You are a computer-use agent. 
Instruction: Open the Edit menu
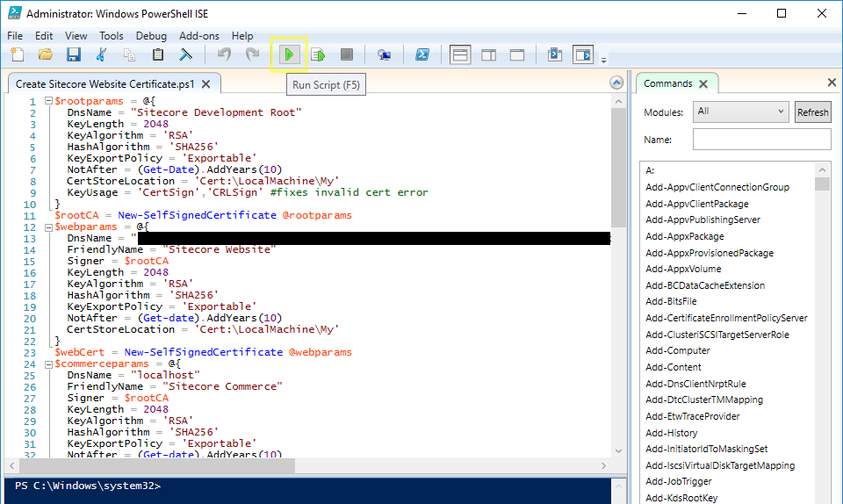point(44,36)
